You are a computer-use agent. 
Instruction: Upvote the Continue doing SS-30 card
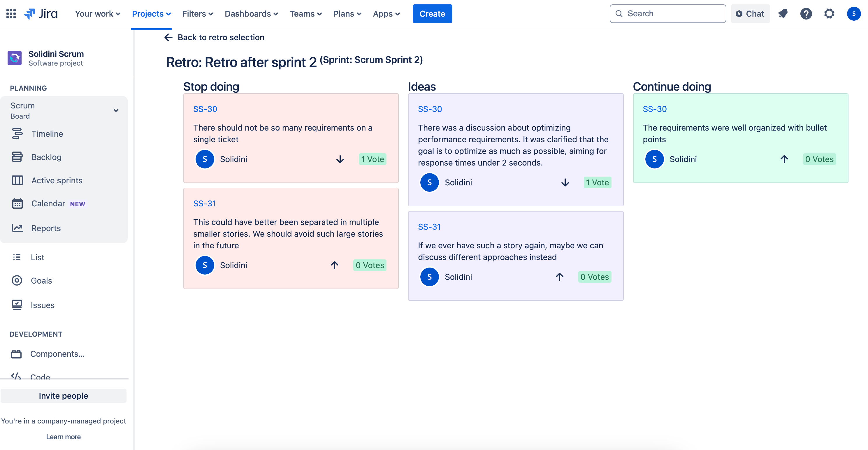[784, 159]
